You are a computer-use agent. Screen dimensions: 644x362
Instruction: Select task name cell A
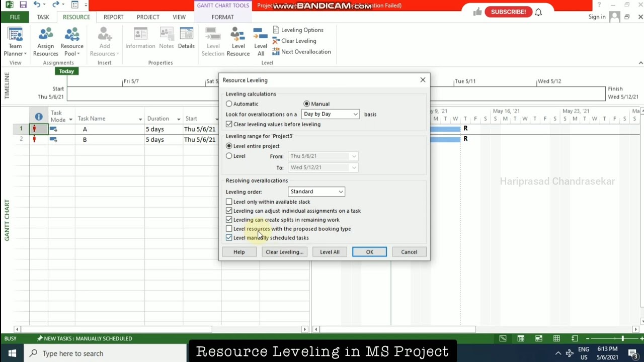110,129
